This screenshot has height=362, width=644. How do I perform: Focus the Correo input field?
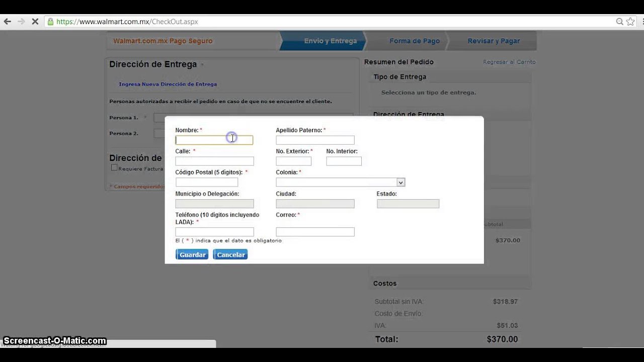[x=315, y=232]
